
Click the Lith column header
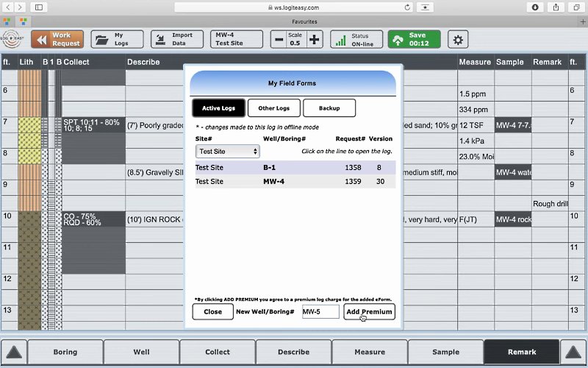click(26, 62)
